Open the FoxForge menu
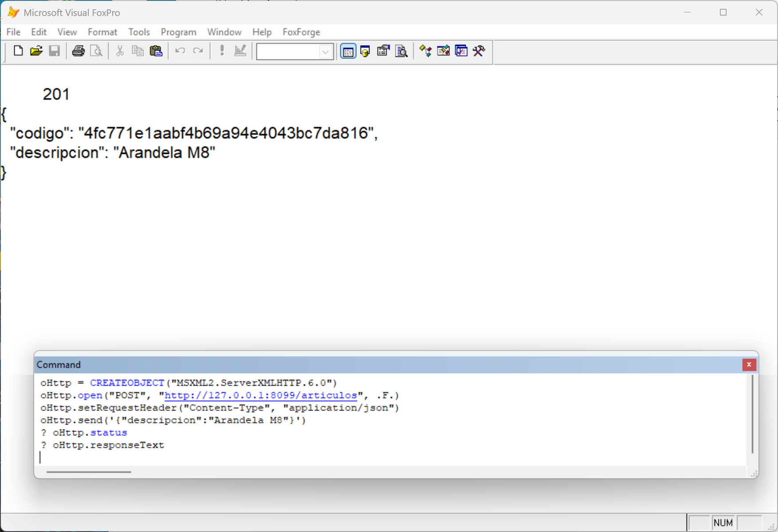The image size is (778, 532). click(x=301, y=32)
